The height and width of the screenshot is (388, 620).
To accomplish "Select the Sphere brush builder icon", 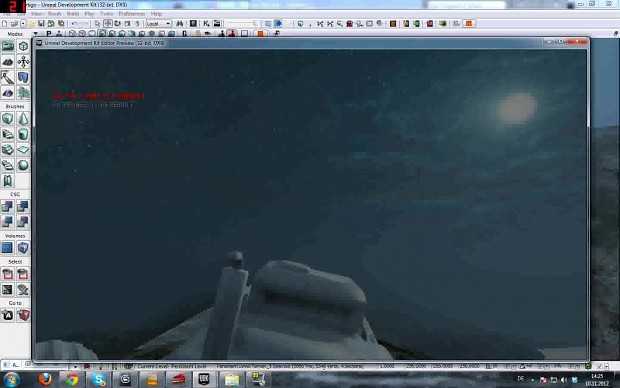I will (23, 165).
